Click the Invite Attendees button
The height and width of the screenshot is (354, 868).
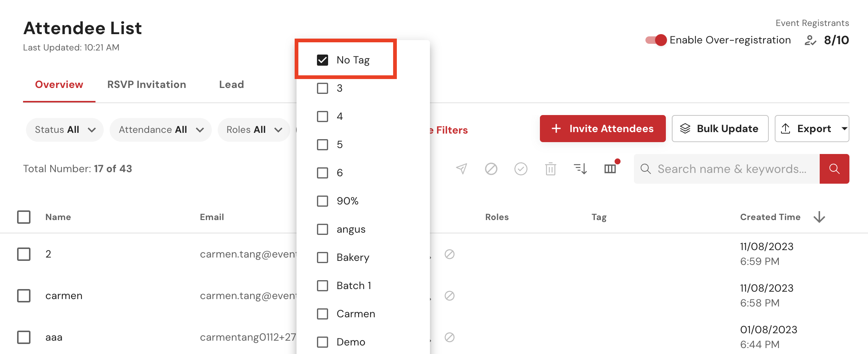[603, 129]
